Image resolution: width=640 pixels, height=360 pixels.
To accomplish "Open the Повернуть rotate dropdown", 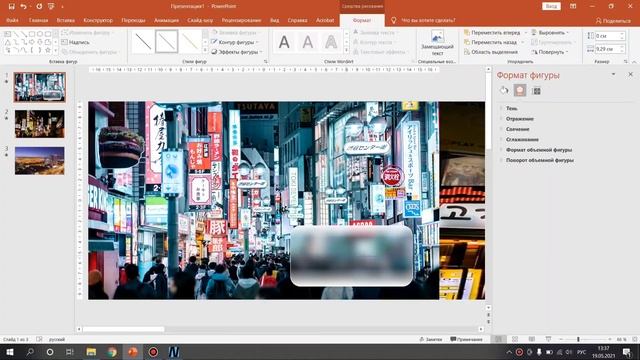I will click(x=550, y=52).
